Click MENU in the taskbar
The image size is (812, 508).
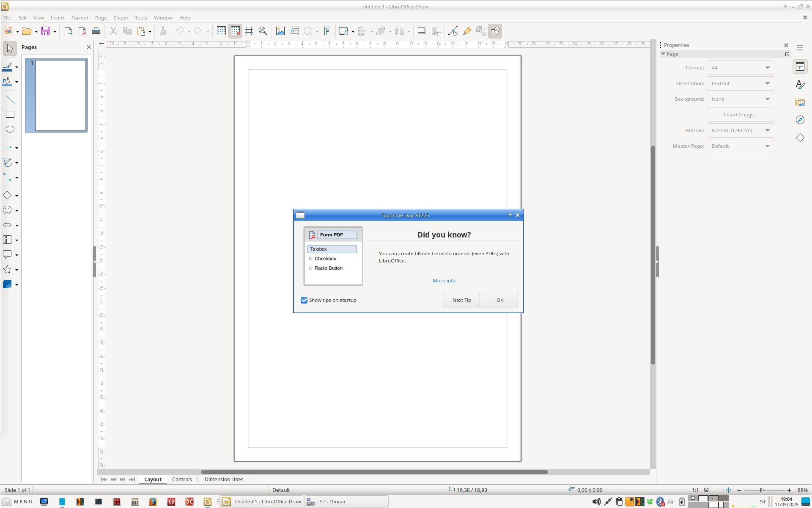tap(17, 502)
